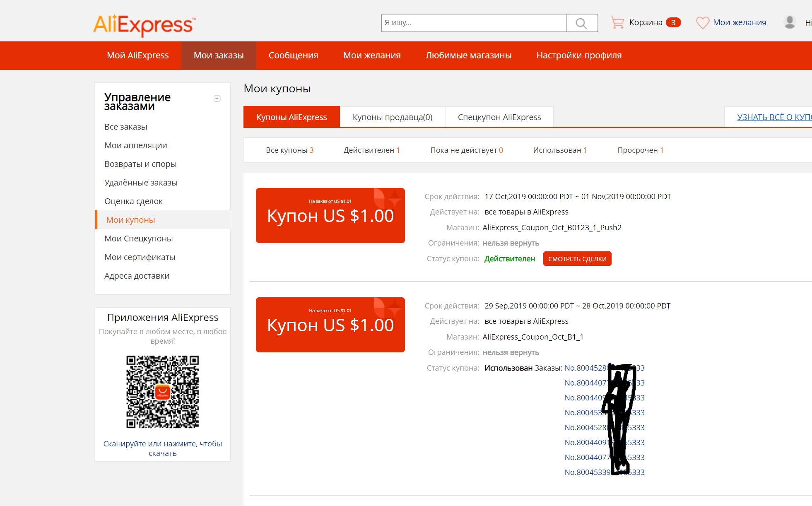Open Возвраты и споры in sidebar
Viewport: 812px width, 506px height.
pyautogui.click(x=140, y=164)
